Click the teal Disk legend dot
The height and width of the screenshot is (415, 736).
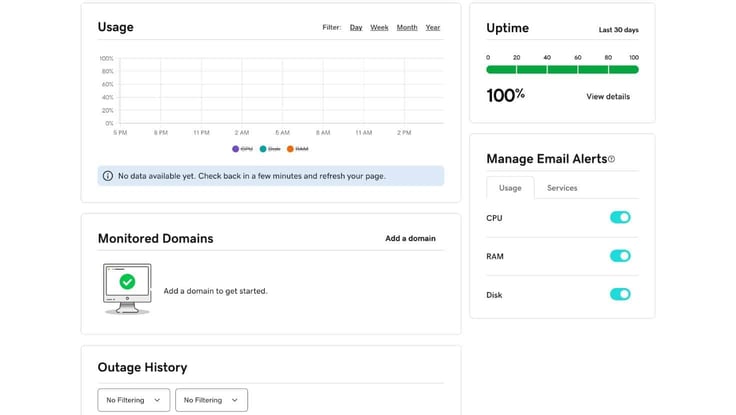pos(263,149)
